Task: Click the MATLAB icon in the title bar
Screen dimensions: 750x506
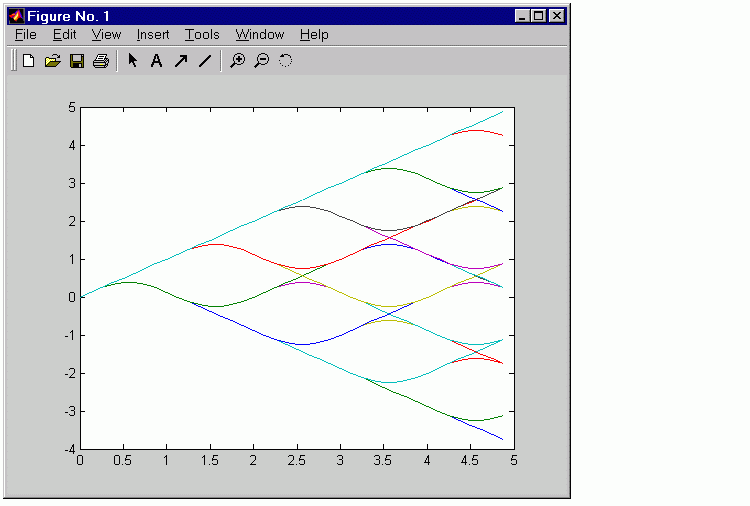Action: [x=17, y=16]
